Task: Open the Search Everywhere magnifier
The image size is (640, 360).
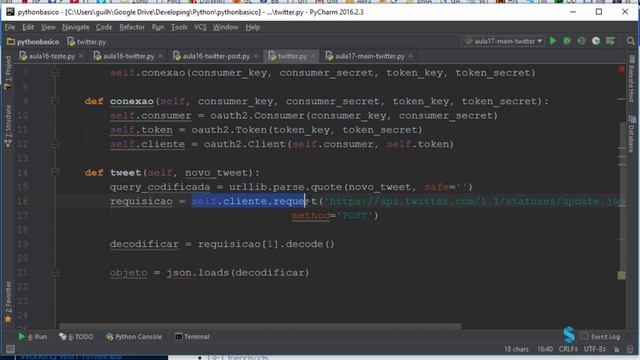Action: pyautogui.click(x=630, y=41)
